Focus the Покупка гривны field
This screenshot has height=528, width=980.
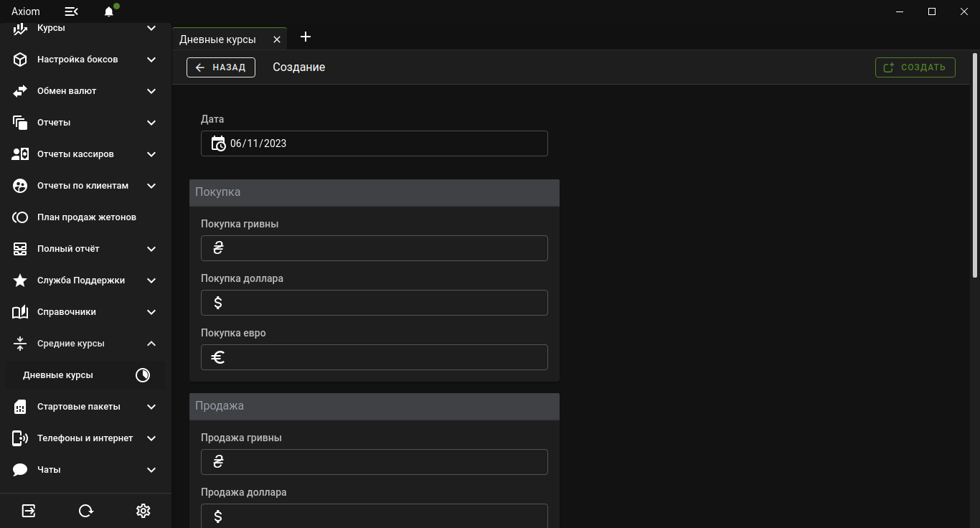point(374,248)
